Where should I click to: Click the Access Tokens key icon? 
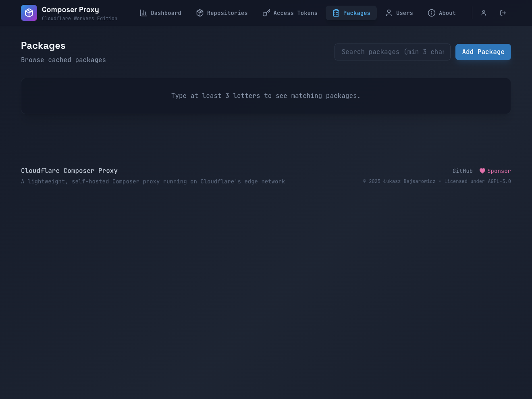coord(266,13)
